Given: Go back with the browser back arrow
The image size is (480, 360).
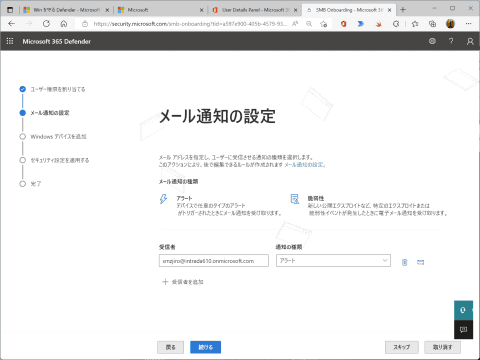Looking at the screenshot, I should coord(12,24).
